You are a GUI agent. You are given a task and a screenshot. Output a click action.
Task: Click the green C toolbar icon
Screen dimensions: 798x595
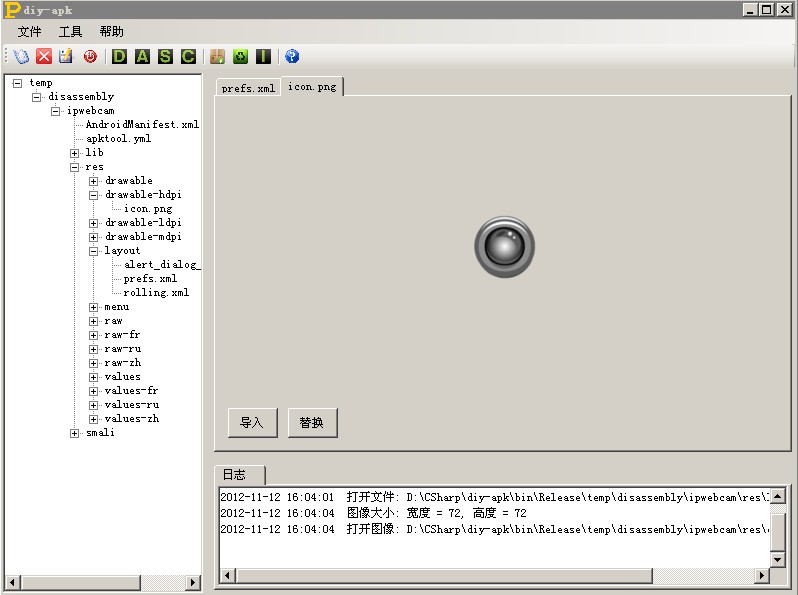point(188,57)
